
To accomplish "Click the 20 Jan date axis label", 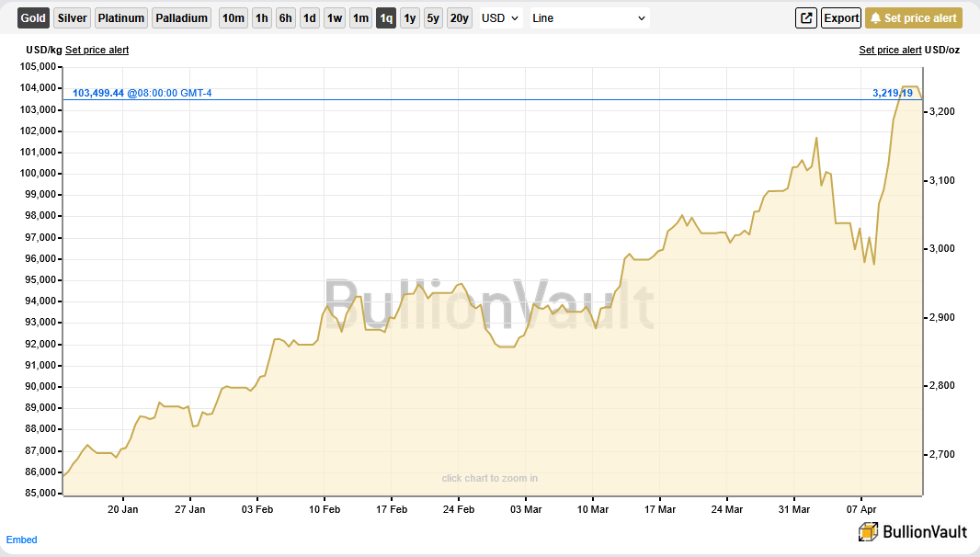I will click(122, 509).
